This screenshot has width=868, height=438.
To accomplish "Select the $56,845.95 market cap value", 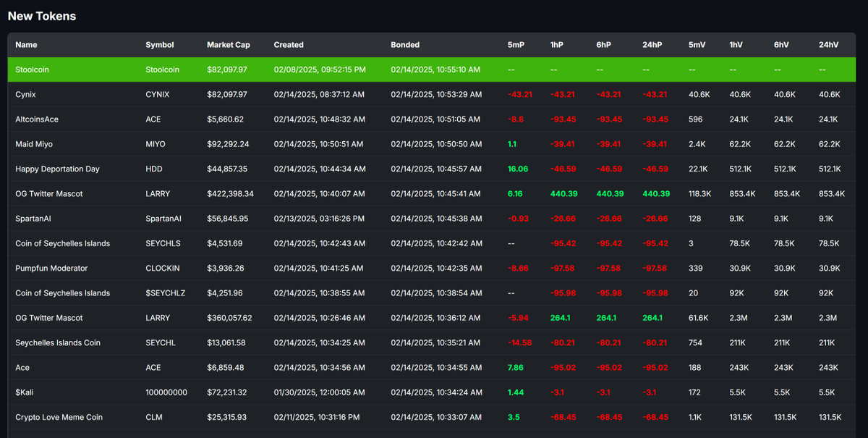I will point(228,219).
